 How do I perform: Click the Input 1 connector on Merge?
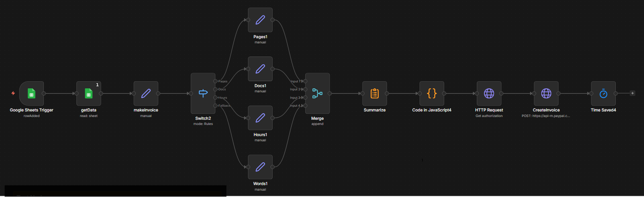305,81
